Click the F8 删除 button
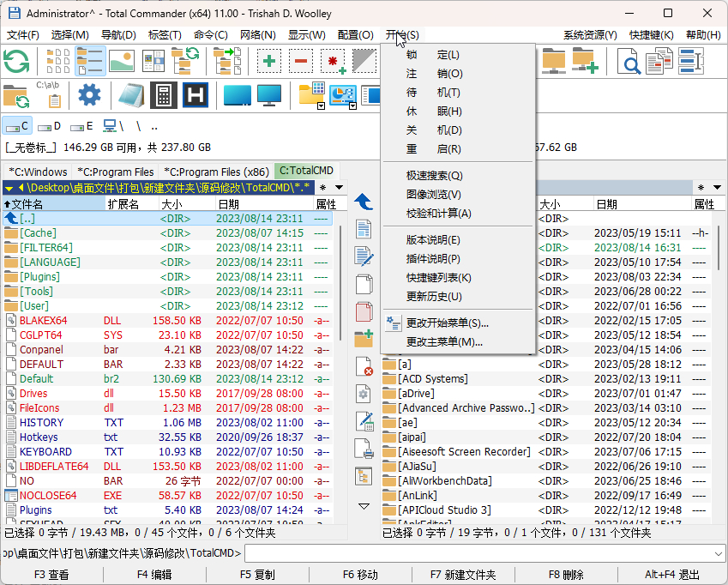728x585 pixels. (x=565, y=575)
